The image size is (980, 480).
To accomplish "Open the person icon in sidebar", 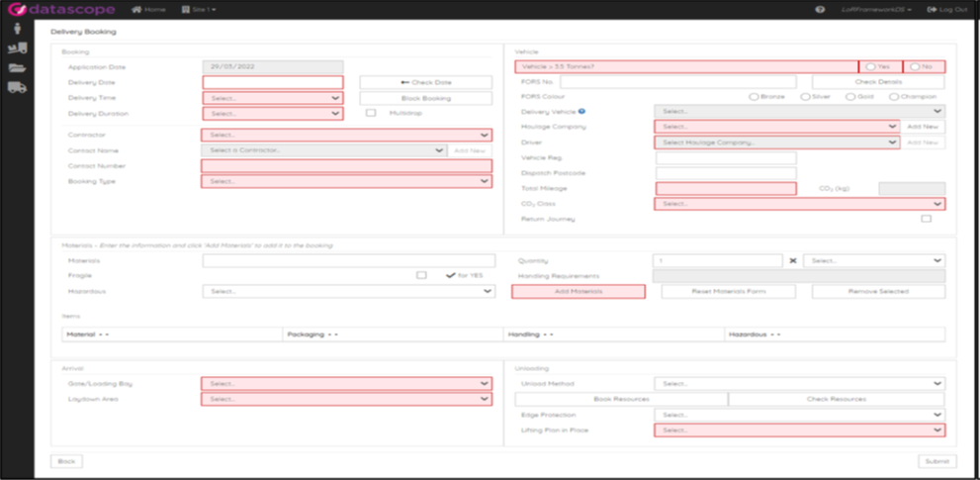I will (x=17, y=29).
